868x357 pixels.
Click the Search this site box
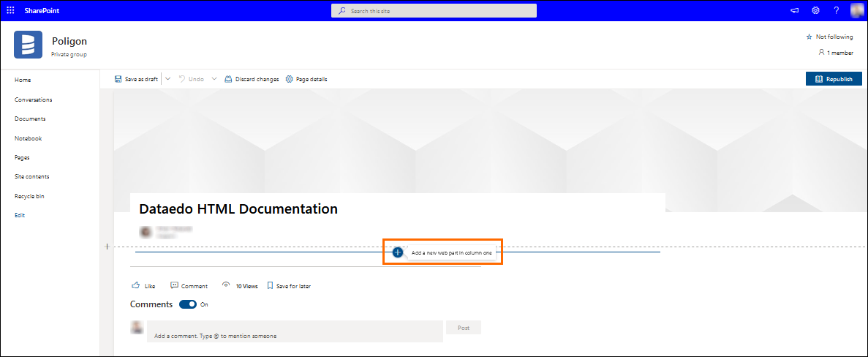pos(434,11)
